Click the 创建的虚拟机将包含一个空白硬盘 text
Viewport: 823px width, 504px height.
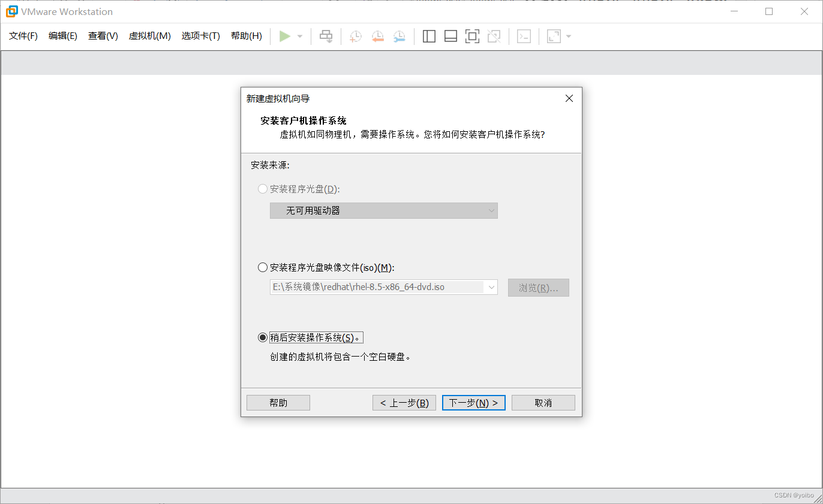point(342,357)
